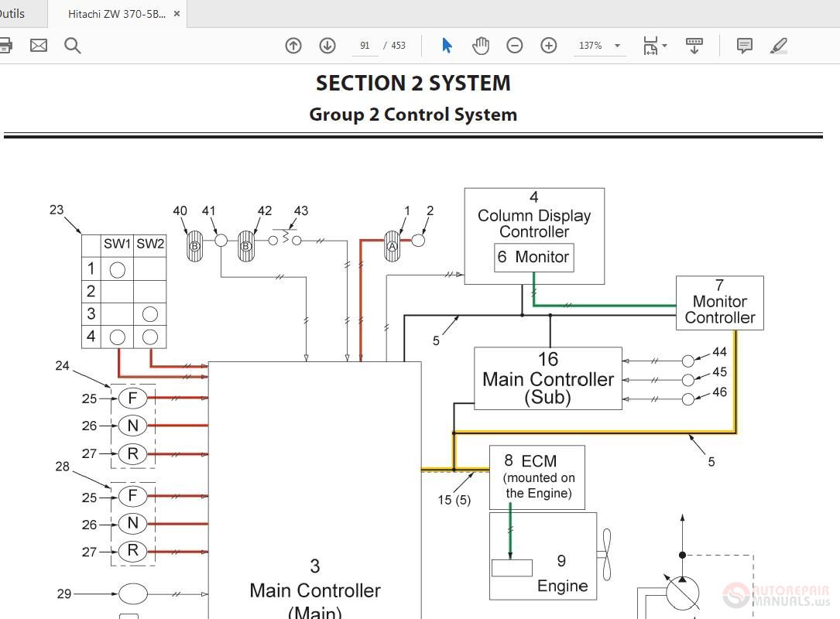
Task: Zoom out with minus button
Action: pyautogui.click(x=514, y=46)
